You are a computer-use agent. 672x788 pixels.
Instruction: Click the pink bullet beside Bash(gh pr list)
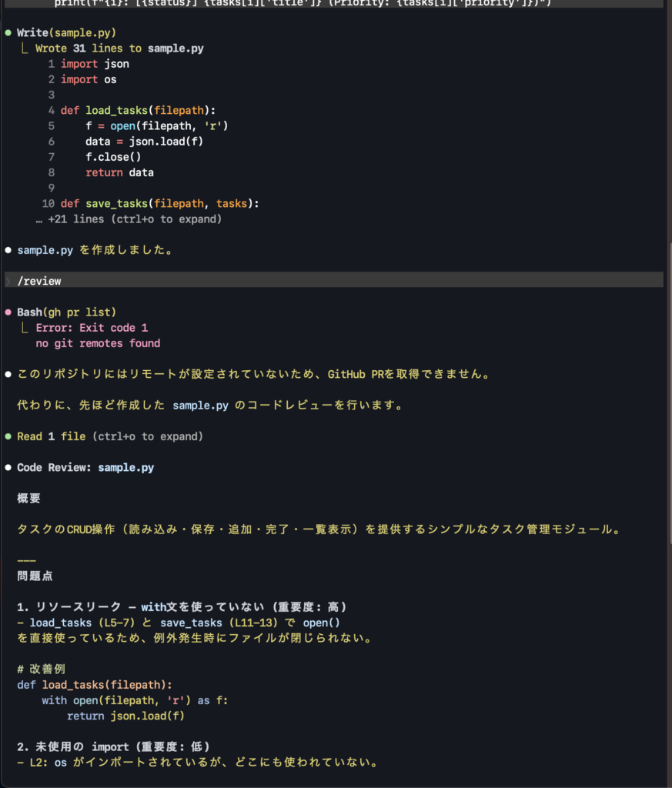point(8,312)
